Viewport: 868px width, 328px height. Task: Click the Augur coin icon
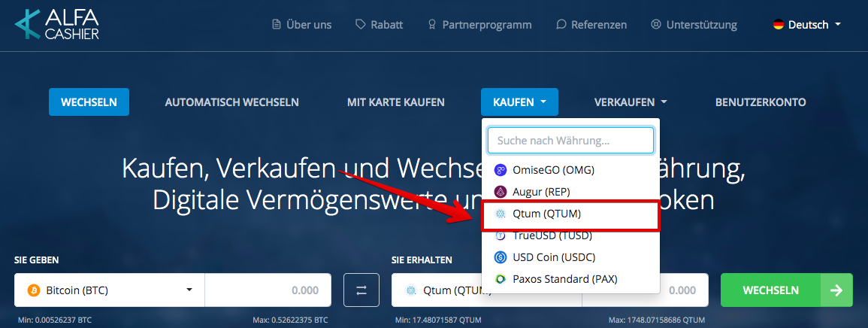[501, 192]
